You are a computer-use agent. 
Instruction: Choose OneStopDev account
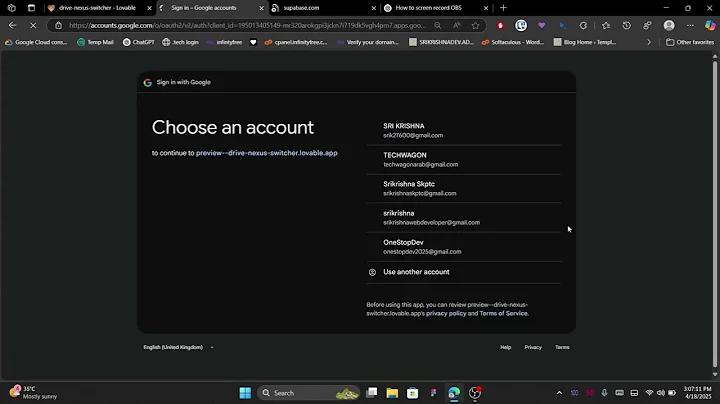pyautogui.click(x=463, y=247)
